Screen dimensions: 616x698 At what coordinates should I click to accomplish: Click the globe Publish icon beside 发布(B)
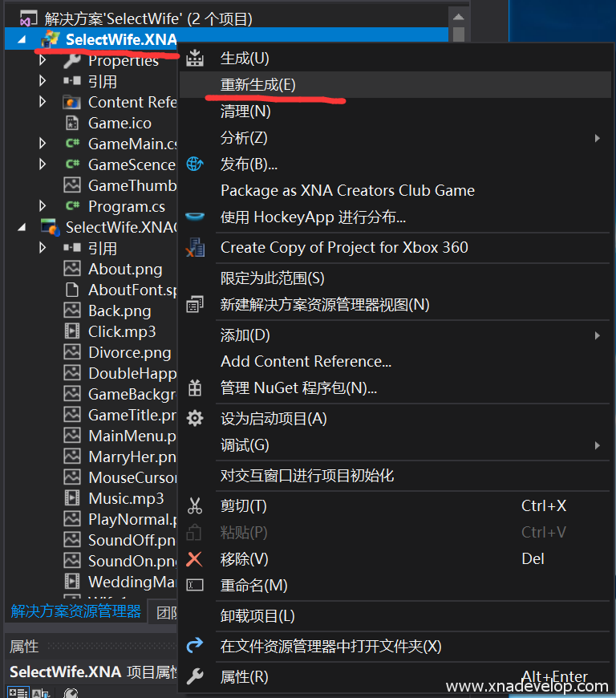point(195,164)
